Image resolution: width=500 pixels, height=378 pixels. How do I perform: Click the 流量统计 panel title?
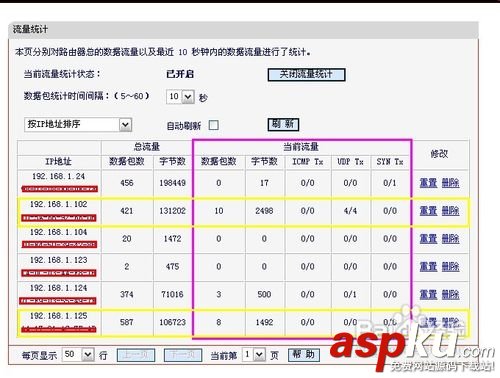point(30,29)
